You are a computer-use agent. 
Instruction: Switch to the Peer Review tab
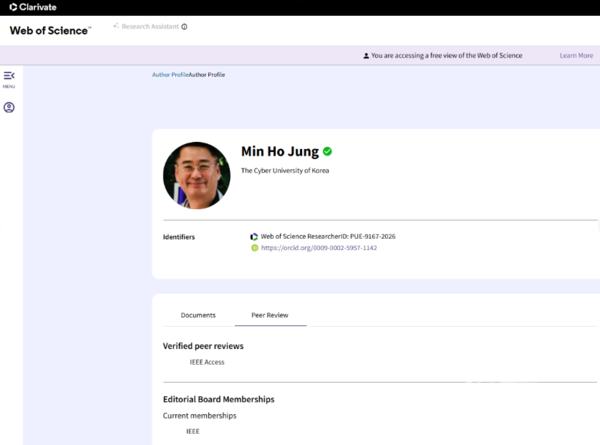click(270, 315)
